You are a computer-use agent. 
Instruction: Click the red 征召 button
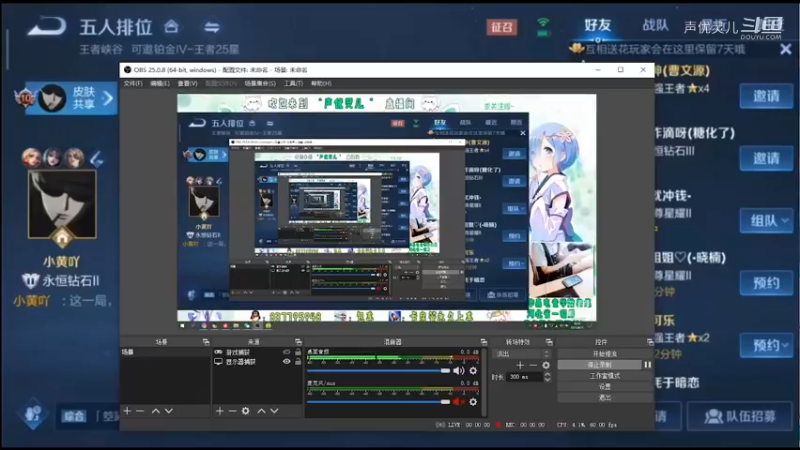click(x=502, y=27)
